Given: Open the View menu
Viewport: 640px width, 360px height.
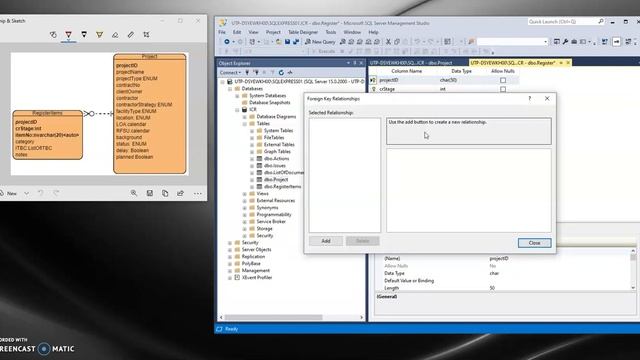Looking at the screenshot, I should pos(253,32).
